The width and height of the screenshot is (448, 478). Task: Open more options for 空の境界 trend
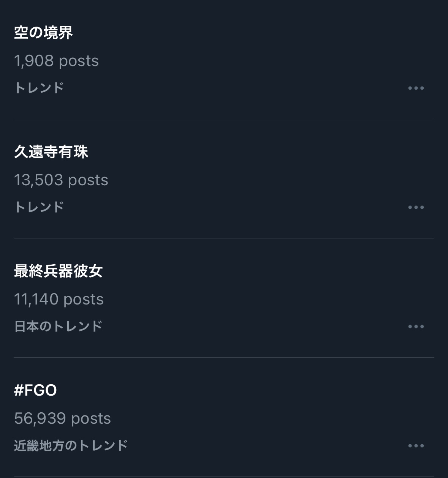416,88
